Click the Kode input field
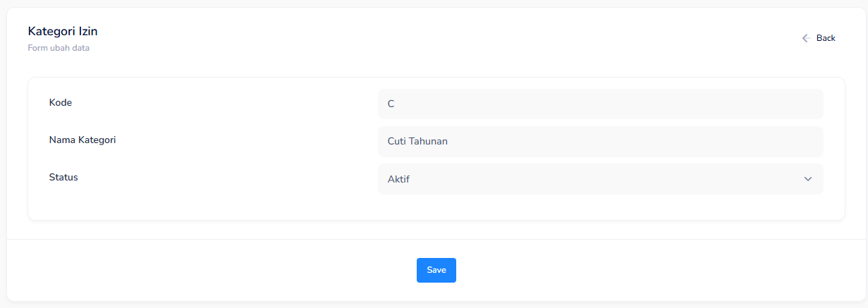The width and height of the screenshot is (868, 308). 600,104
